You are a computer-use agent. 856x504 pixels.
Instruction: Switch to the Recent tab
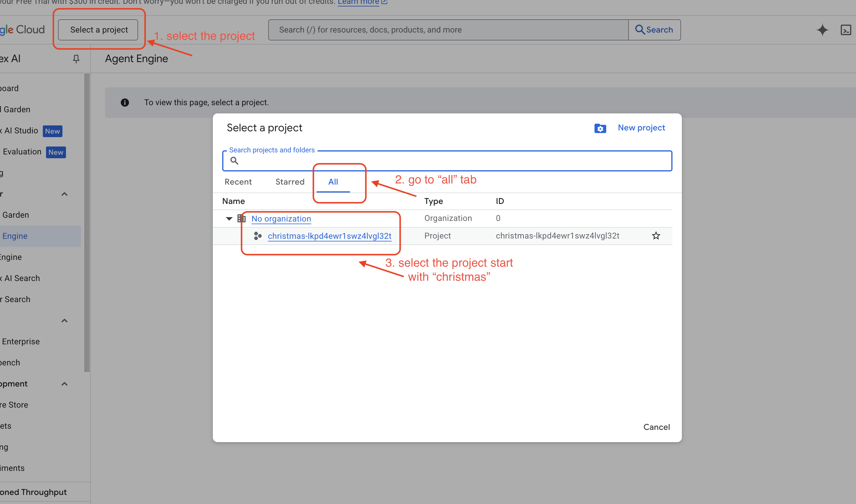pyautogui.click(x=238, y=182)
